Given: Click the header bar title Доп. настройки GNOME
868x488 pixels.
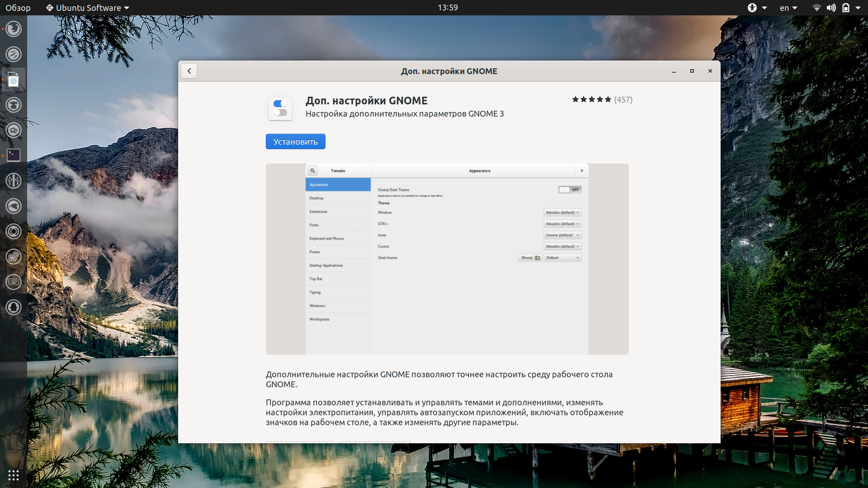Looking at the screenshot, I should pos(449,71).
